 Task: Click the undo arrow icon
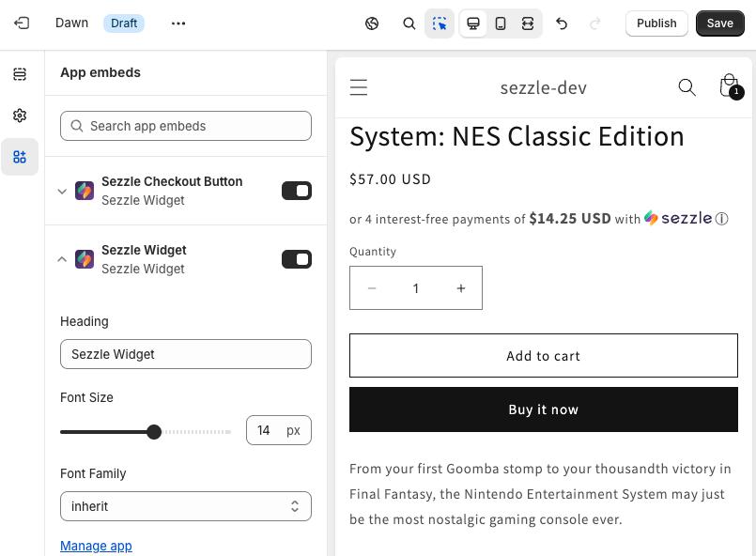[x=562, y=23]
